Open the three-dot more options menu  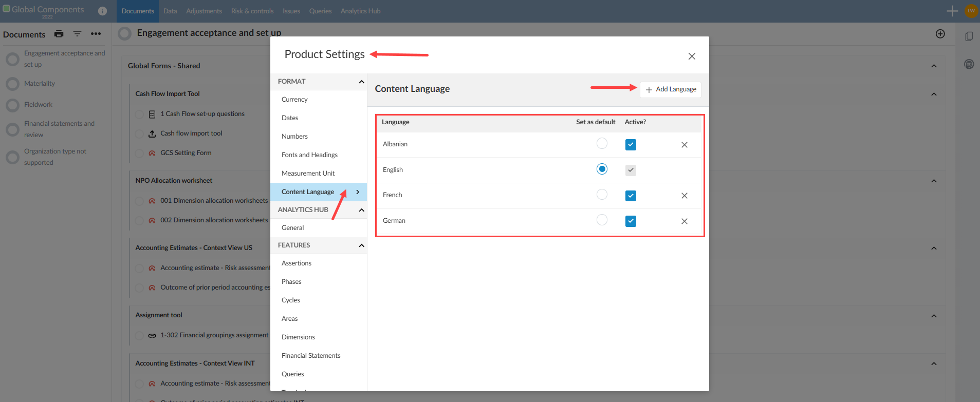click(x=96, y=34)
